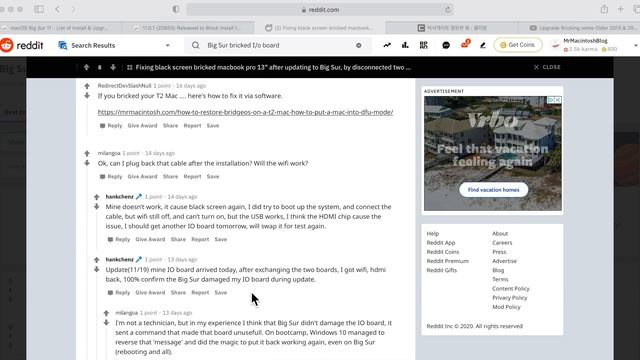Screen dimensions: 640x360
Task: Click the Safari address bar reddit.com
Action: (320, 9)
